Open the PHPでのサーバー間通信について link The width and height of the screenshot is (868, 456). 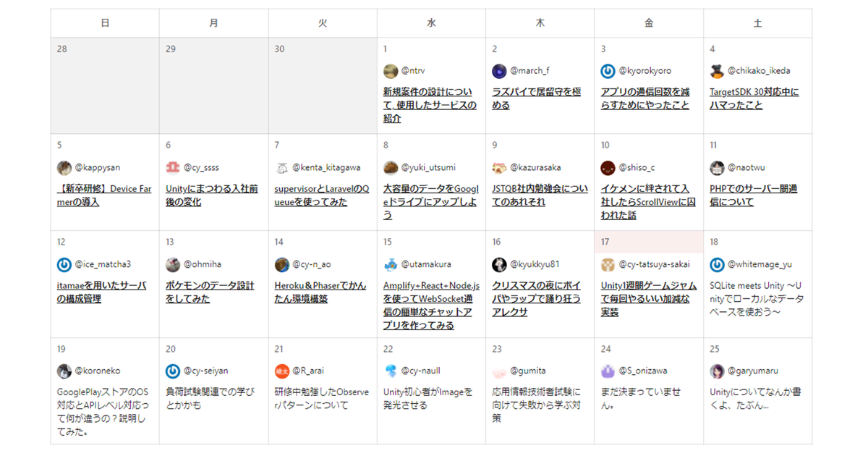pos(753,195)
